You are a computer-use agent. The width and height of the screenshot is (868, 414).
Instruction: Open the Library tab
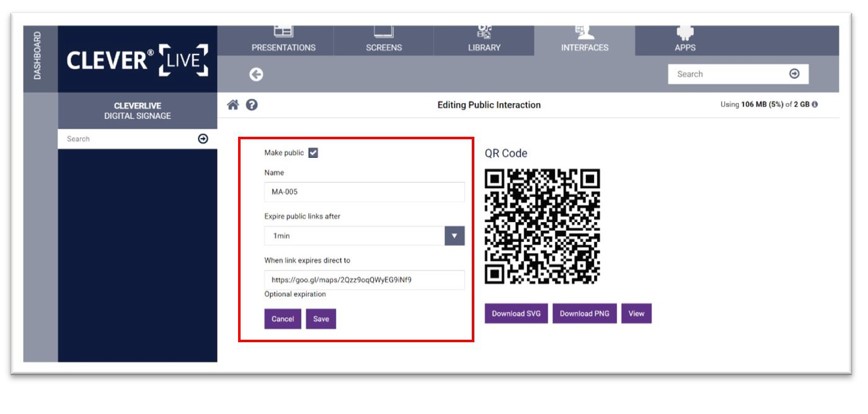(x=484, y=40)
